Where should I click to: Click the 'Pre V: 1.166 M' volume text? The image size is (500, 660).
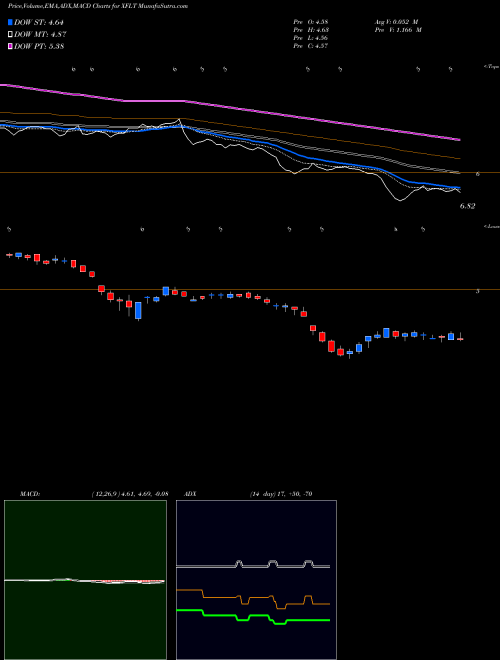point(397,30)
